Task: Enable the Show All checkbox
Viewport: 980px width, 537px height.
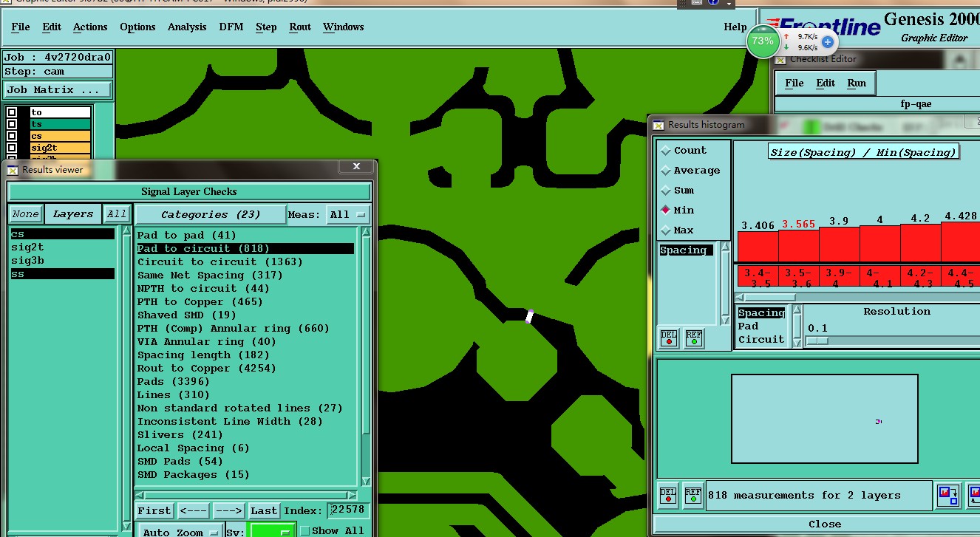Action: 304,531
